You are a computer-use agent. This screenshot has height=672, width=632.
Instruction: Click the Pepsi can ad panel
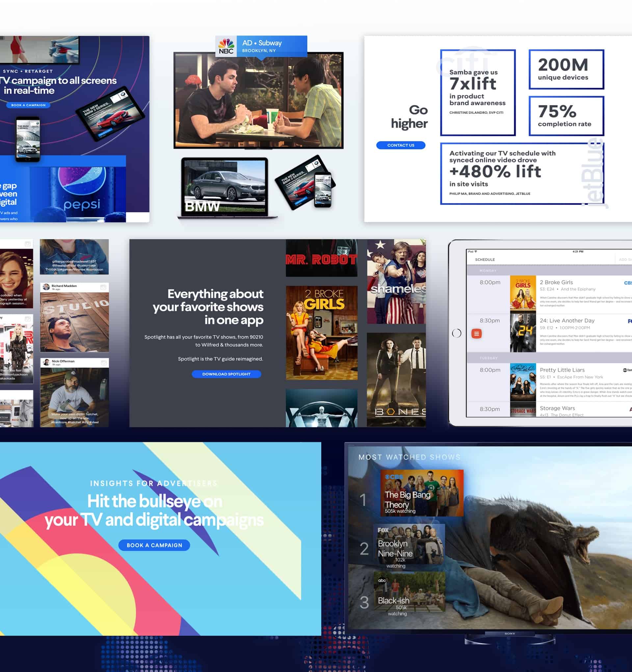78,194
